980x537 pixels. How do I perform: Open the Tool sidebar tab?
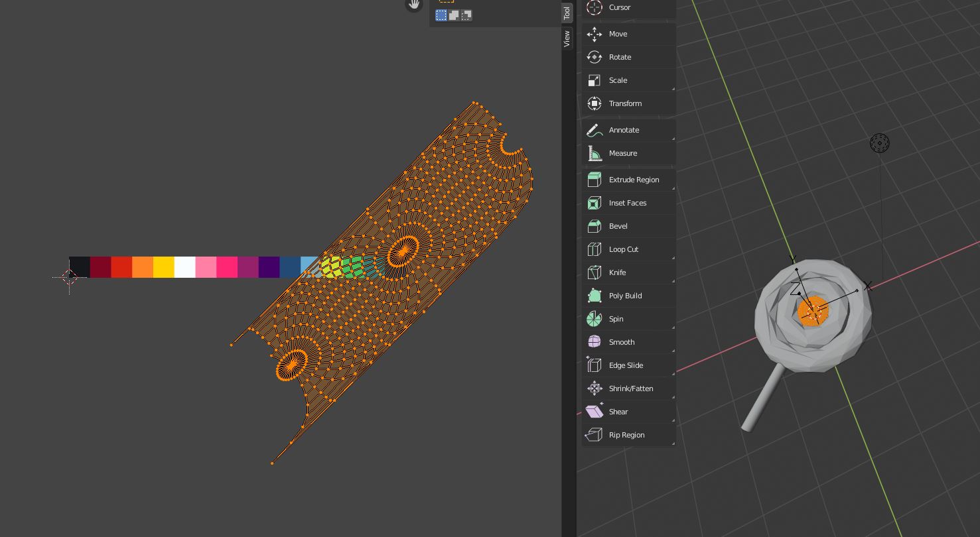tap(567, 13)
